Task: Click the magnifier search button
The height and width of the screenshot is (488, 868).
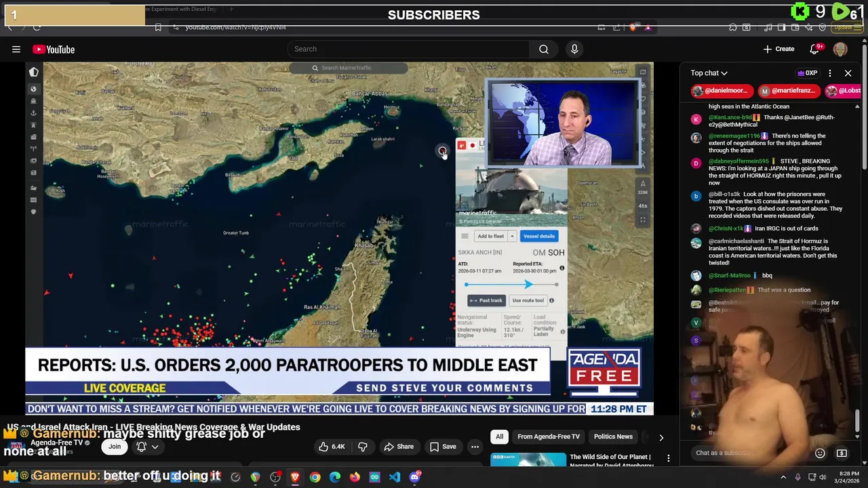Action: click(544, 49)
